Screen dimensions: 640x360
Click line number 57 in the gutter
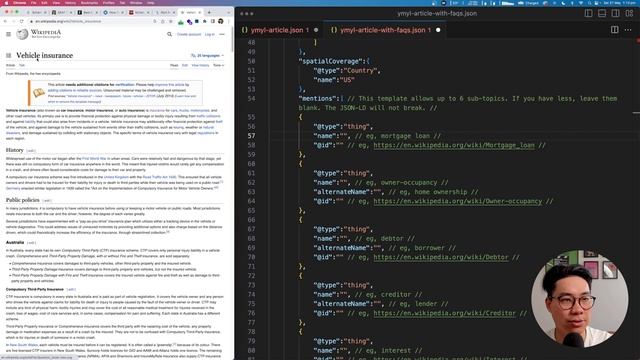[251, 136]
